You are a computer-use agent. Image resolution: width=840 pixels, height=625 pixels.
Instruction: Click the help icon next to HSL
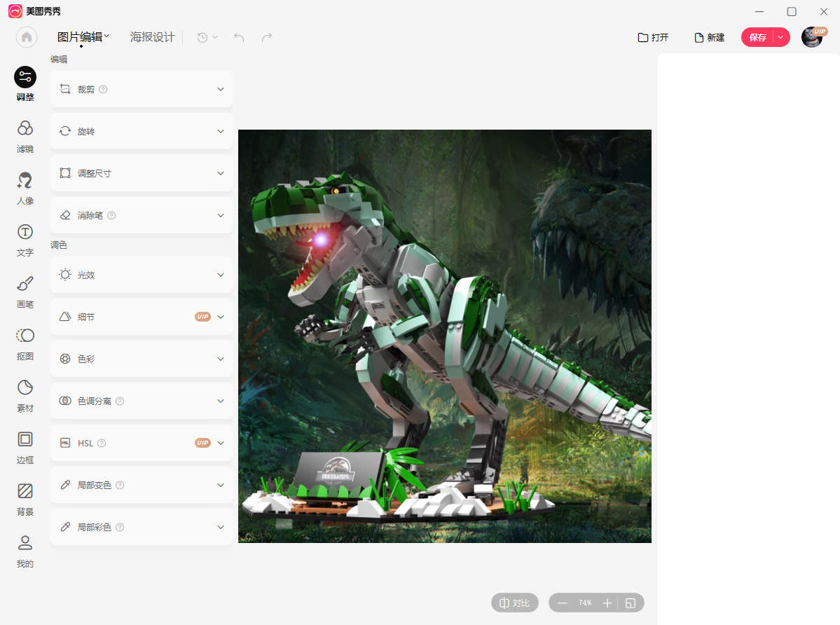[102, 443]
